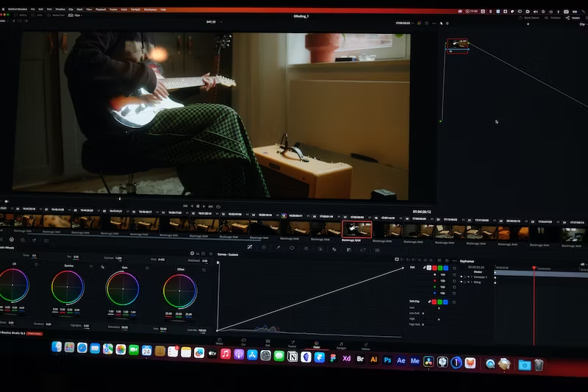The width and height of the screenshot is (588, 392).
Task: Open Notion from the Dock
Action: [x=292, y=357]
